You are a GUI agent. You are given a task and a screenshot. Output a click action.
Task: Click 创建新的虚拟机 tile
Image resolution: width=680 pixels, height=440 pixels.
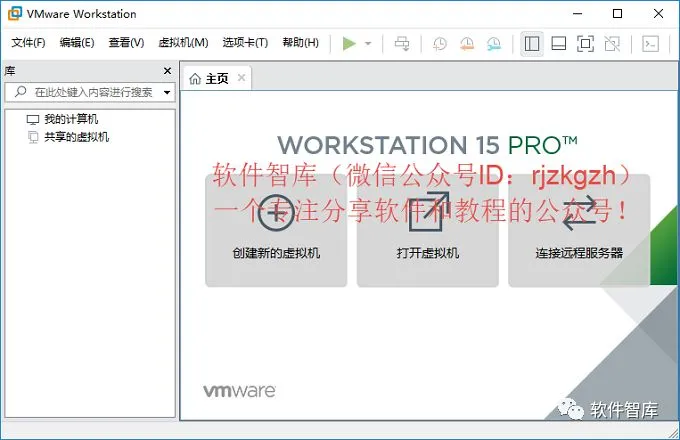[x=276, y=231]
